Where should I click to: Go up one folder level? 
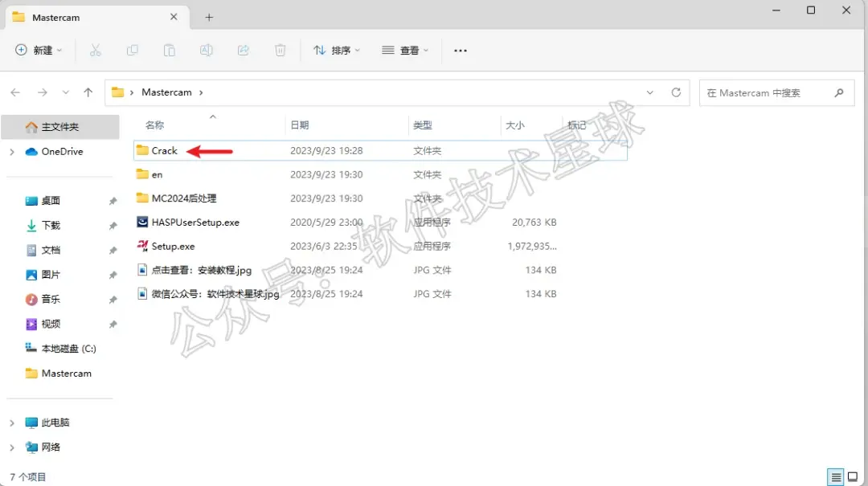pos(88,92)
